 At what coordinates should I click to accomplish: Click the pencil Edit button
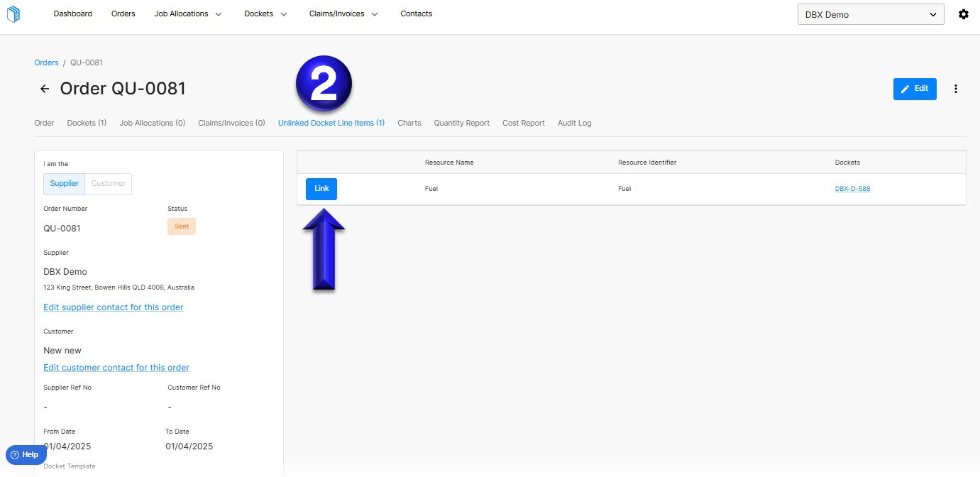(914, 89)
